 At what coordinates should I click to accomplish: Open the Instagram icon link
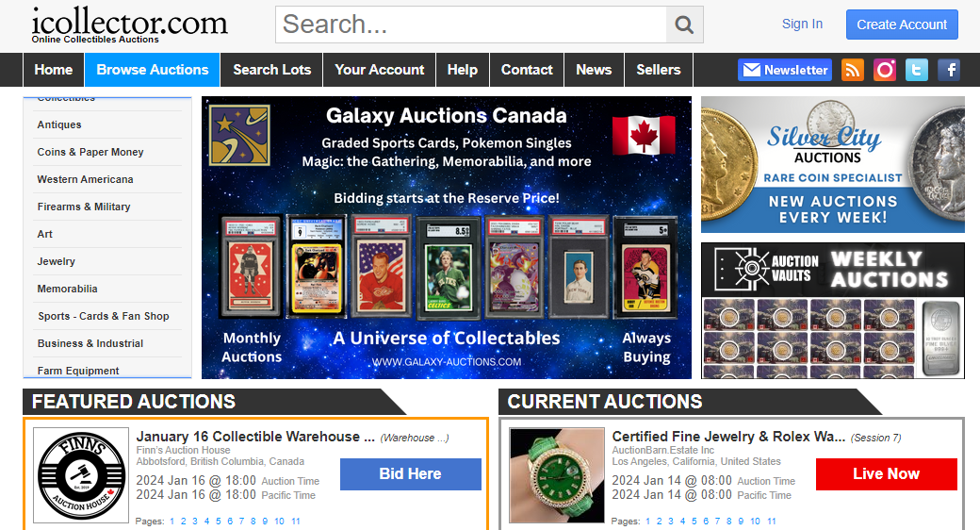click(x=885, y=70)
